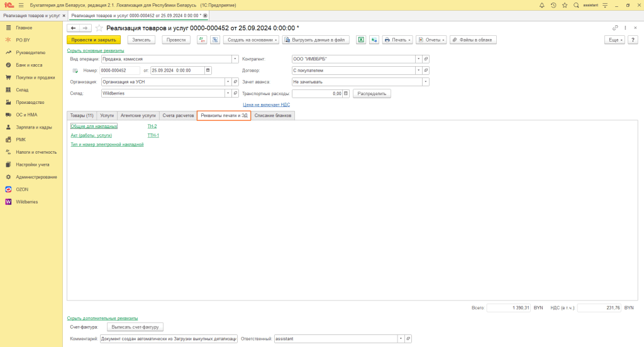Add document to favorites star
Viewport: 644px width, 347px height.
click(99, 28)
